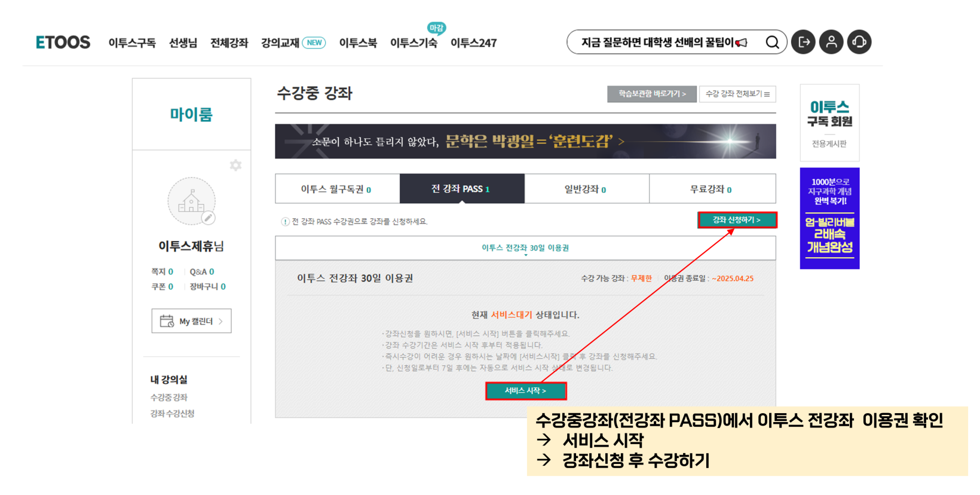This screenshot has height=495, width=980.
Task: Click the pencil edit icon on avatar
Action: (208, 218)
